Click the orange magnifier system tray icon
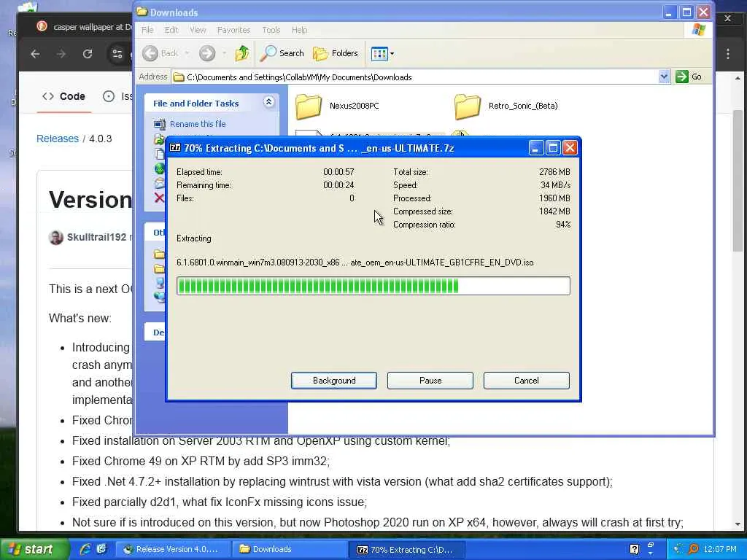The width and height of the screenshot is (747, 560). [693, 550]
